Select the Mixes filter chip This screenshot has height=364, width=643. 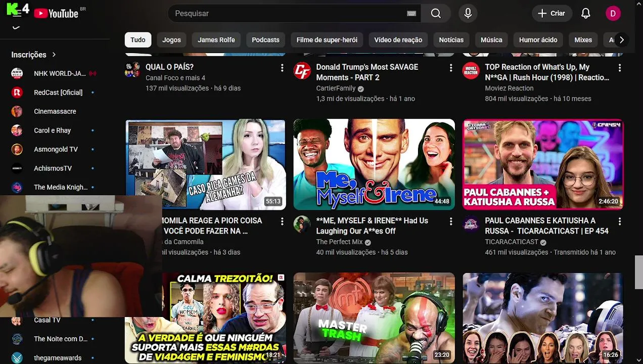(x=583, y=40)
